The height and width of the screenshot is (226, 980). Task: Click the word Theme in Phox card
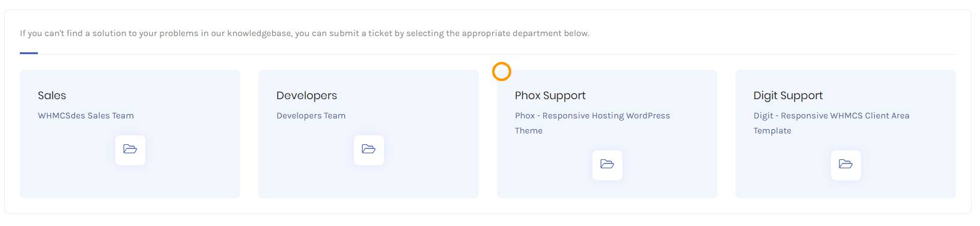point(529,130)
